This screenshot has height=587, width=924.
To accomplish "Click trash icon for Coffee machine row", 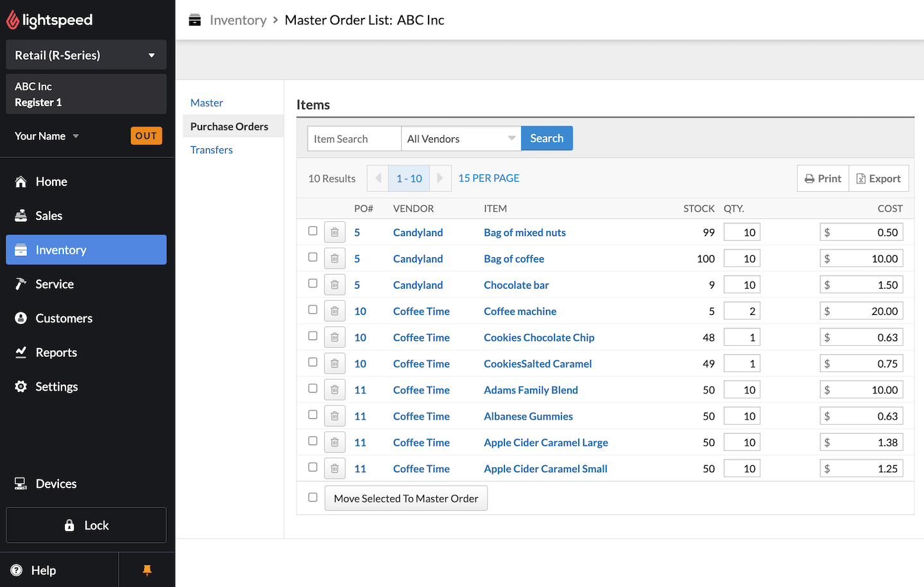I will tap(334, 311).
